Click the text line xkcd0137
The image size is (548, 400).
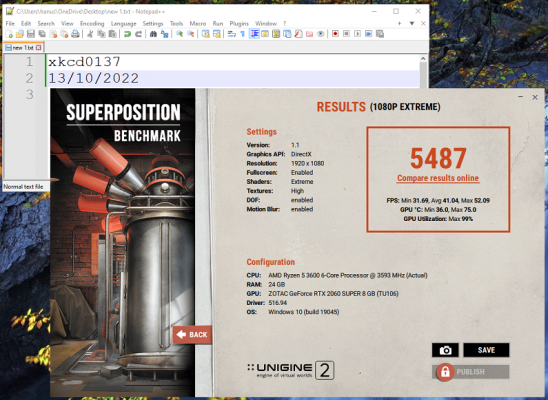tap(84, 62)
